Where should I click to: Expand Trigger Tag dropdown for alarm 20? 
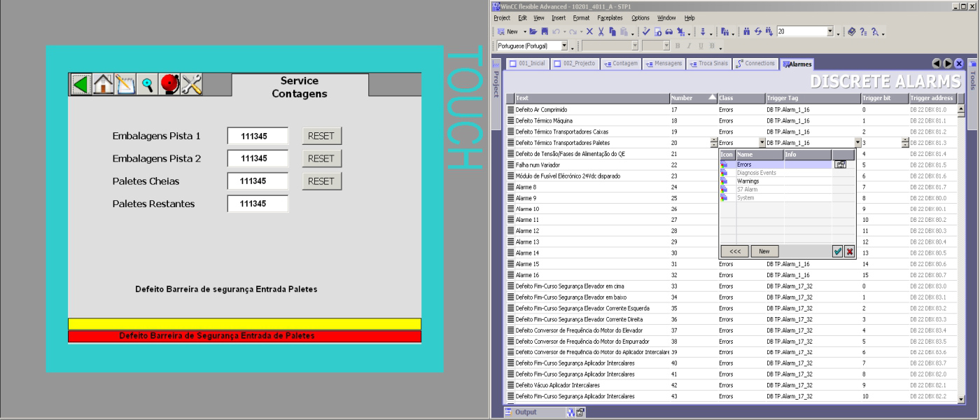click(857, 143)
